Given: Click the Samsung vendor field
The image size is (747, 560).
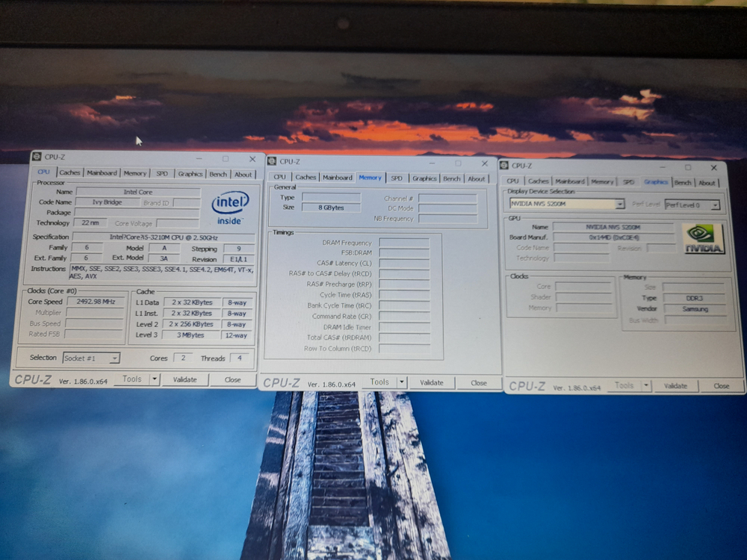Looking at the screenshot, I should 695,309.
